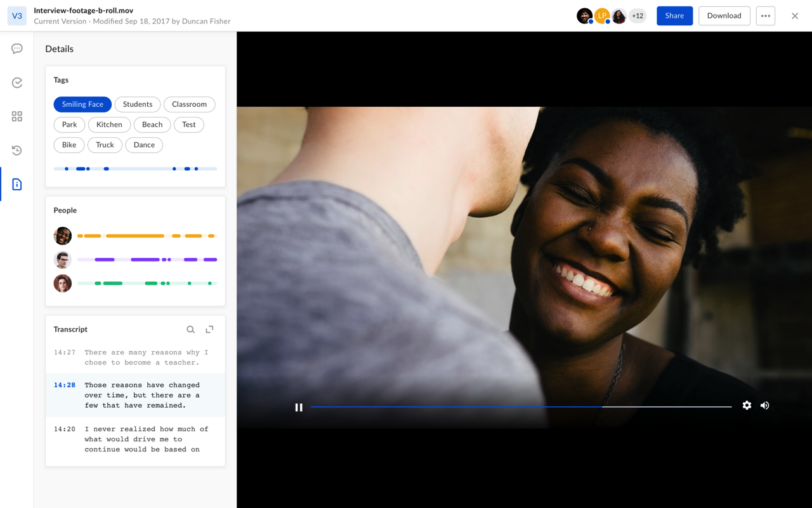Open the more options ellipsis menu

point(766,16)
